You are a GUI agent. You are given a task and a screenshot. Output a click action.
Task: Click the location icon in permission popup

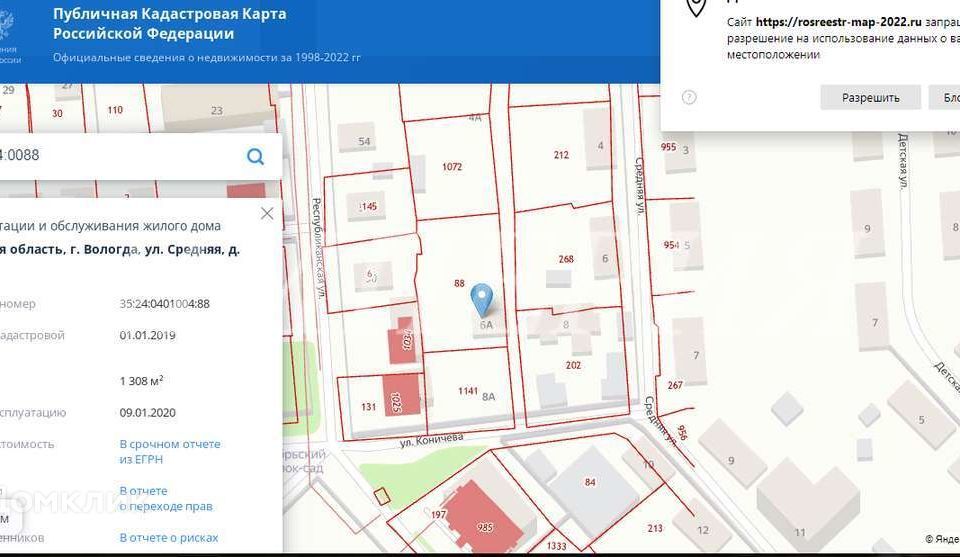tap(696, 7)
